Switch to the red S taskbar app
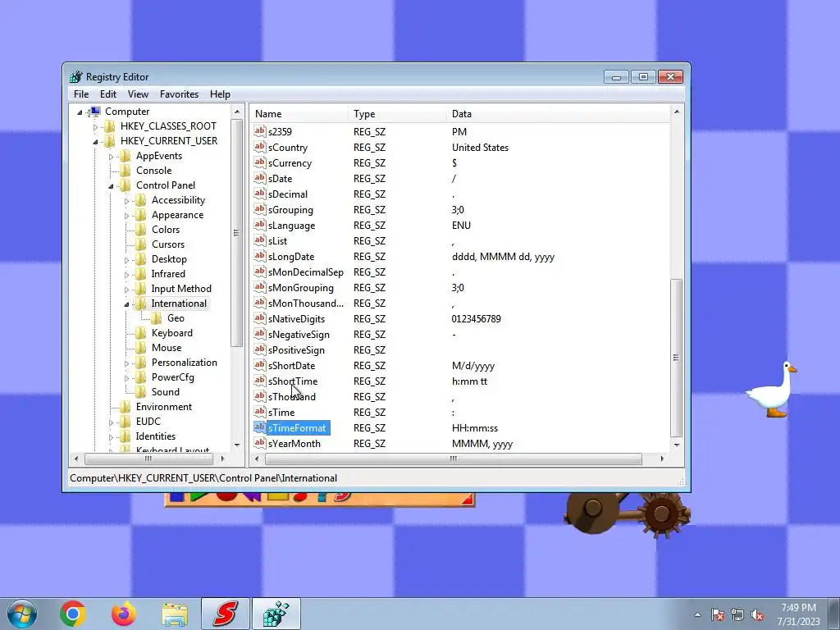The width and height of the screenshot is (840, 630). click(x=225, y=614)
